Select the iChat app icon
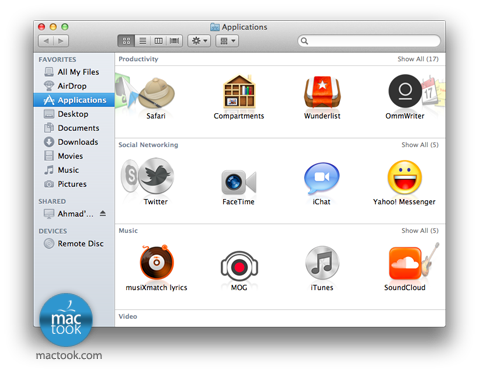This screenshot has width=479, height=373. click(322, 178)
